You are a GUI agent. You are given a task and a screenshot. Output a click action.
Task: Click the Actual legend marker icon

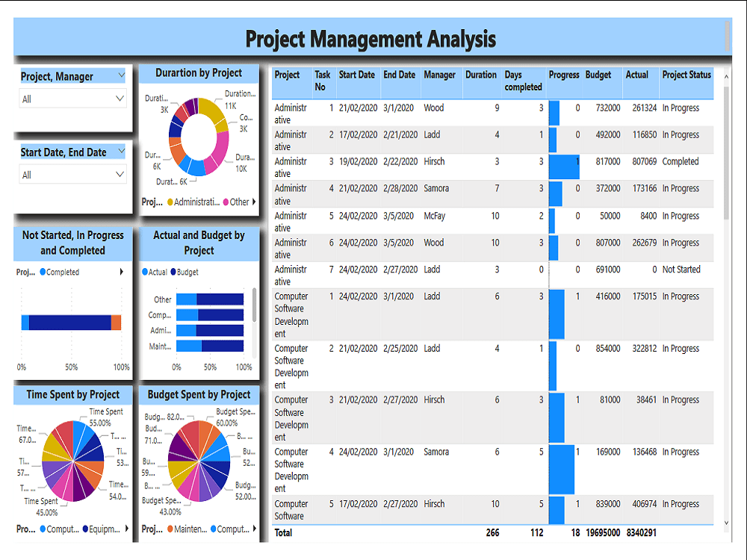[145, 272]
